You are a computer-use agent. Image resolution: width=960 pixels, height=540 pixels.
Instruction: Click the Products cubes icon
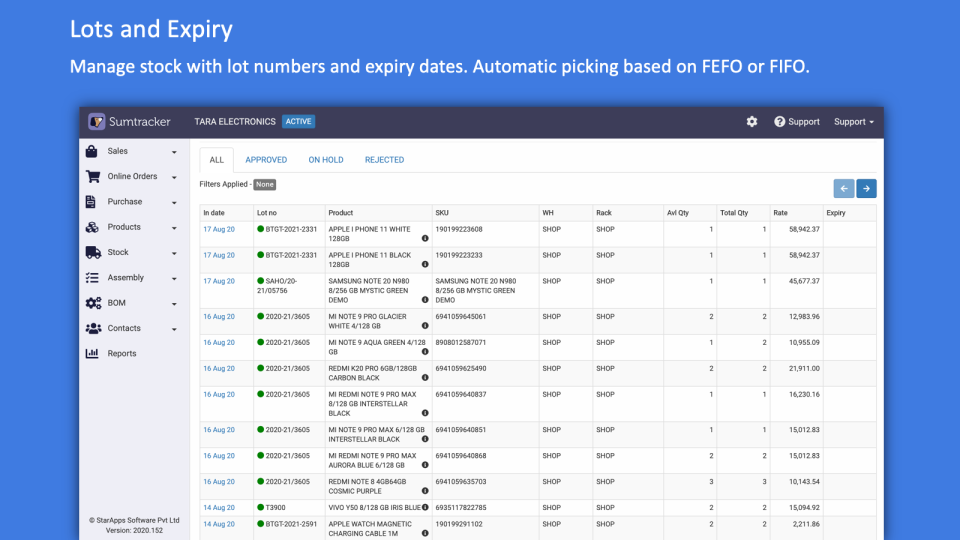point(92,227)
